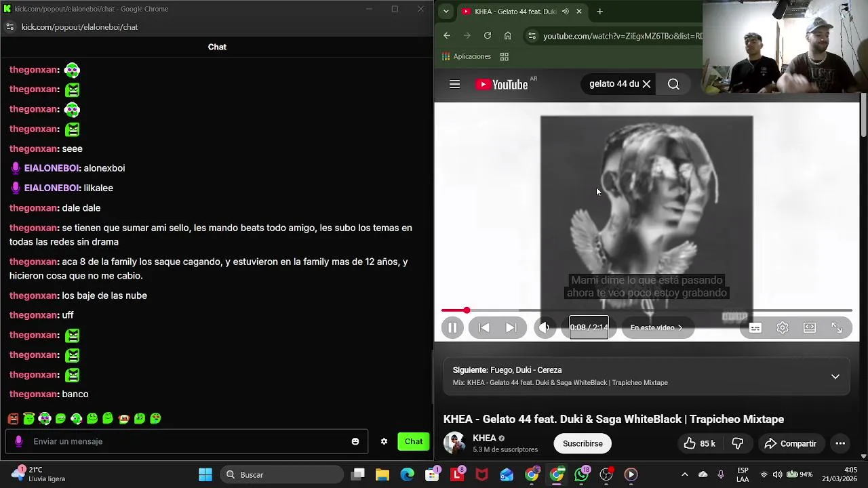Image resolution: width=868 pixels, height=488 pixels.
Task: Reload the YouTube page
Action: coord(488,35)
